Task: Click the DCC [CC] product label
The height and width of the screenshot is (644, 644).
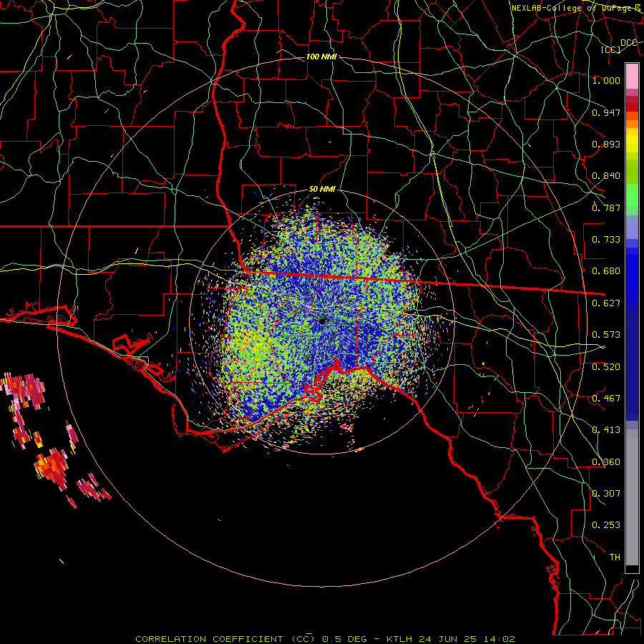Action: [618, 46]
